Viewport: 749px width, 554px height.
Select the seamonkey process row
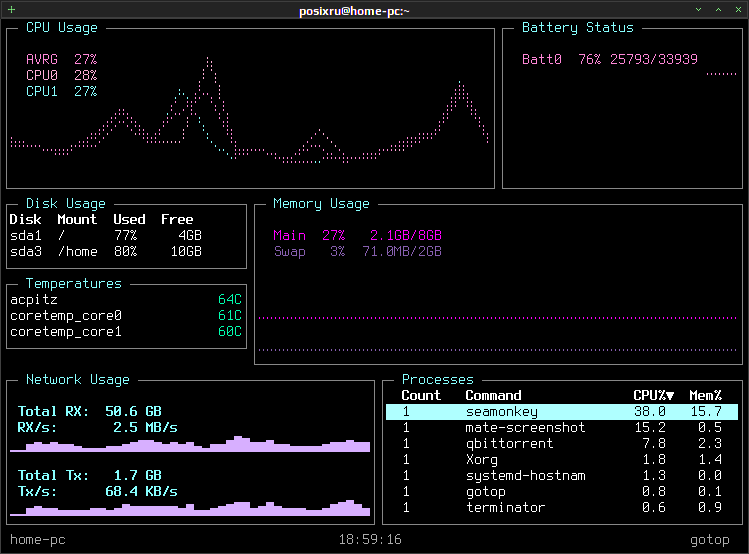click(562, 412)
